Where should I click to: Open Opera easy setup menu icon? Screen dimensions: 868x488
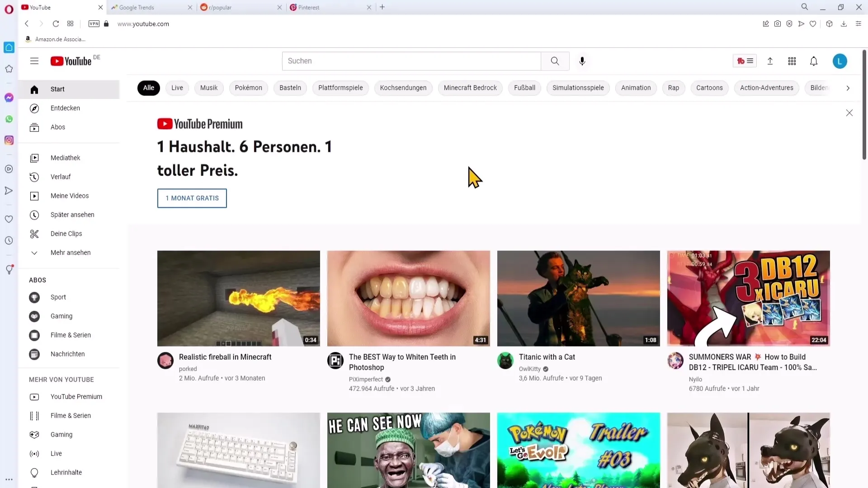click(859, 23)
